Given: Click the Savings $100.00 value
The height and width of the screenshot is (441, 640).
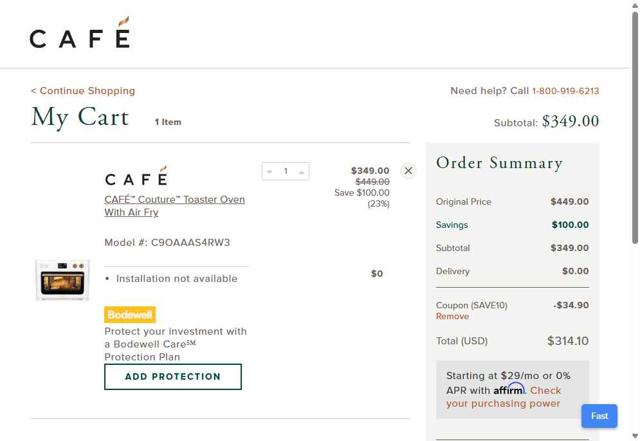Looking at the screenshot, I should tap(570, 225).
